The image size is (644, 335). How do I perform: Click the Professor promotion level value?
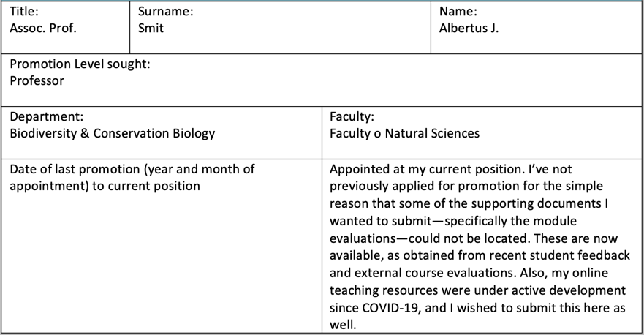[37, 80]
